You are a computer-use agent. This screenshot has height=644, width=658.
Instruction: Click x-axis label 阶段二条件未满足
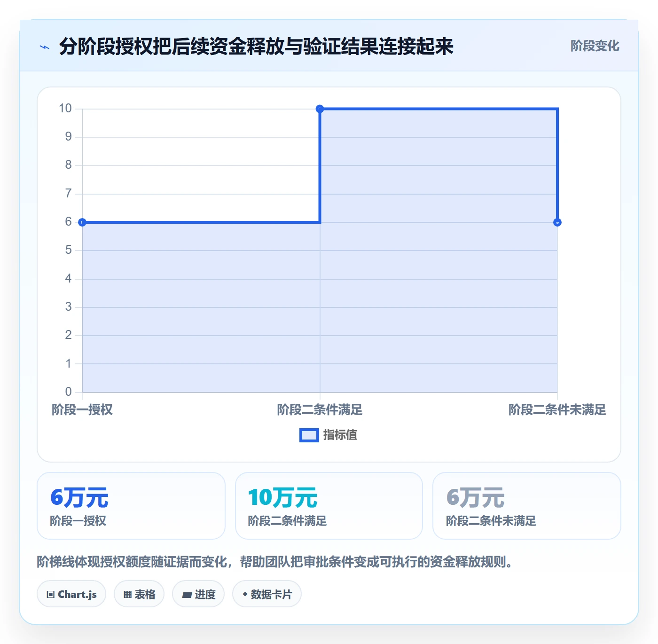click(557, 410)
